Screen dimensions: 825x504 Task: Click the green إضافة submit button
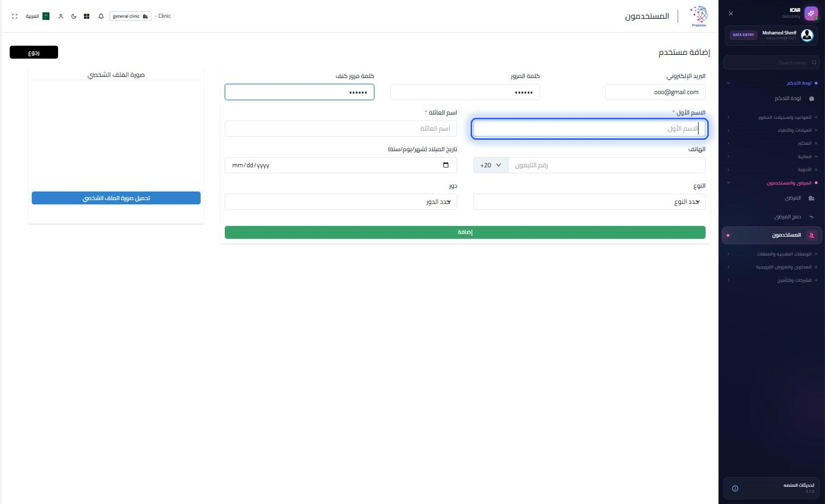click(465, 232)
